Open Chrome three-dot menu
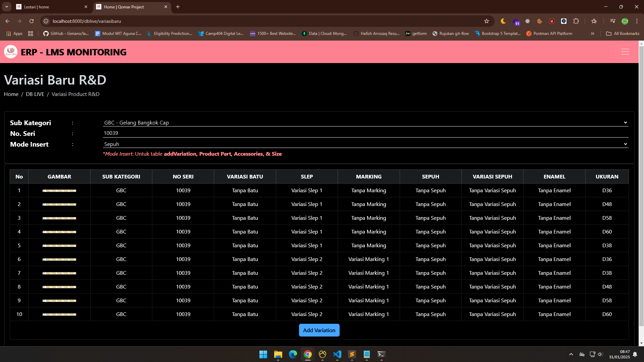Viewport: 644px width, 362px height. (637, 21)
